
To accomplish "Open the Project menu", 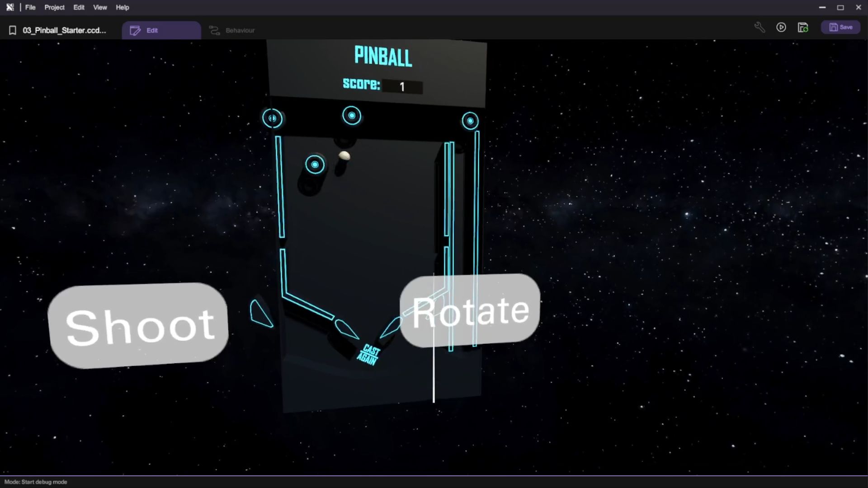I will [54, 7].
